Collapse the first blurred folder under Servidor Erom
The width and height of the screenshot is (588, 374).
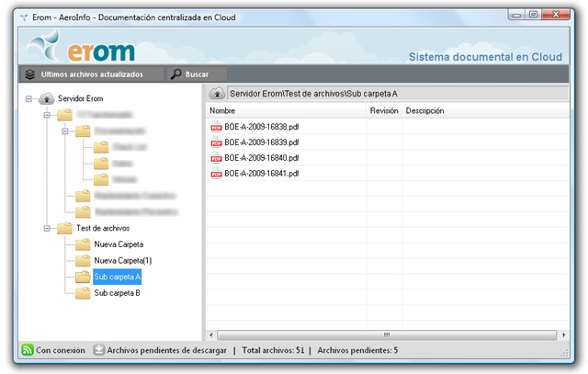tap(47, 115)
